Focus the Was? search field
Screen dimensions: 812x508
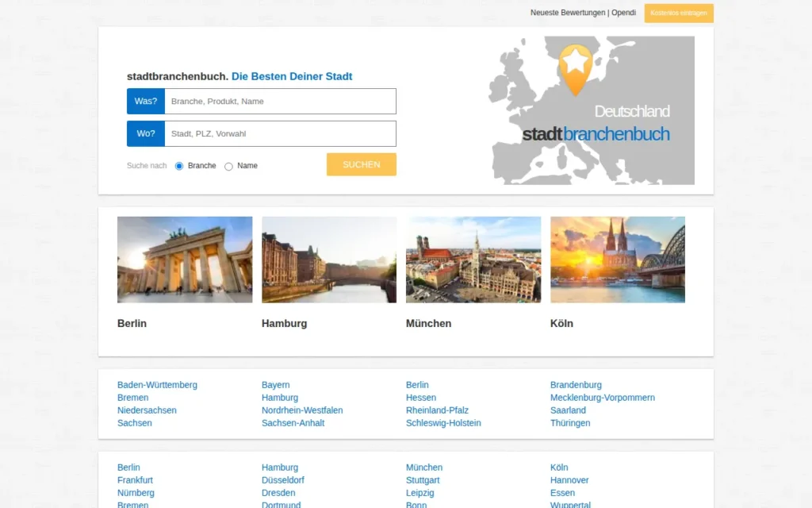(280, 101)
